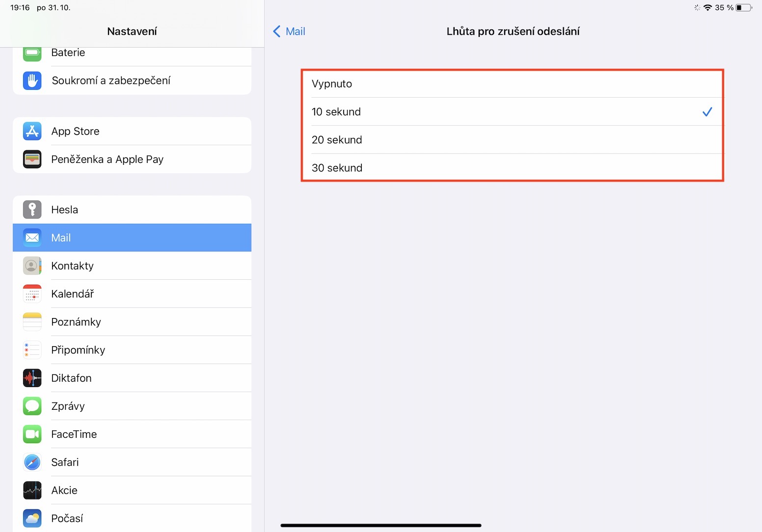The height and width of the screenshot is (532, 762).
Task: Open Hesla key icon
Action: coord(32,210)
